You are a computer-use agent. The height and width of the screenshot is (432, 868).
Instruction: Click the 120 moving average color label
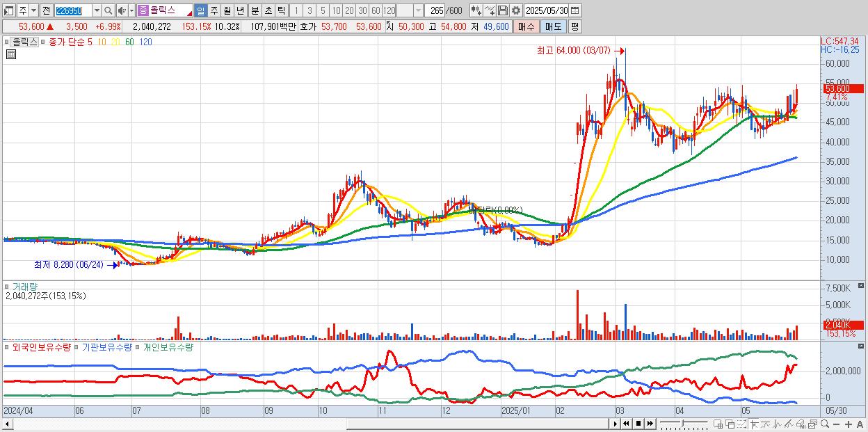tap(146, 42)
